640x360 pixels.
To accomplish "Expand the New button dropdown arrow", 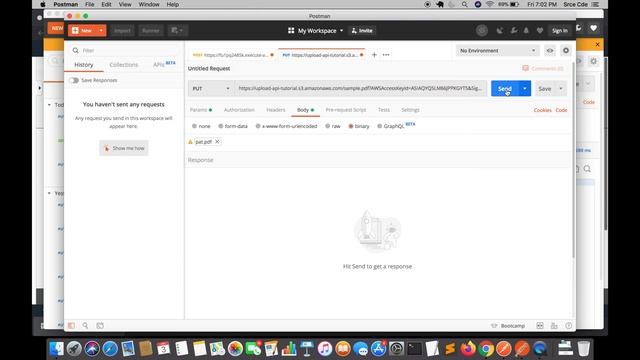I will point(101,30).
